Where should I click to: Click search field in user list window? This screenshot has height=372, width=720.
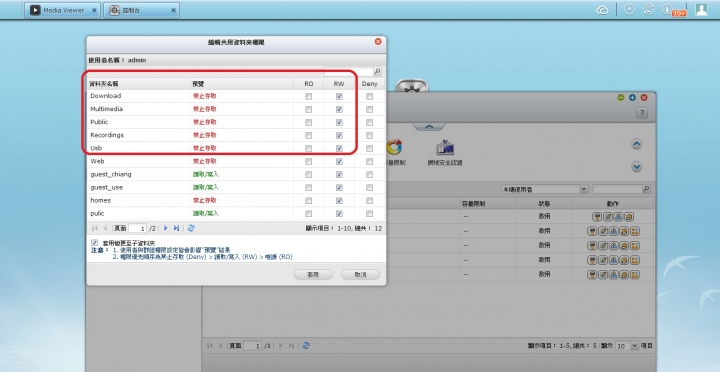pyautogui.click(x=618, y=189)
